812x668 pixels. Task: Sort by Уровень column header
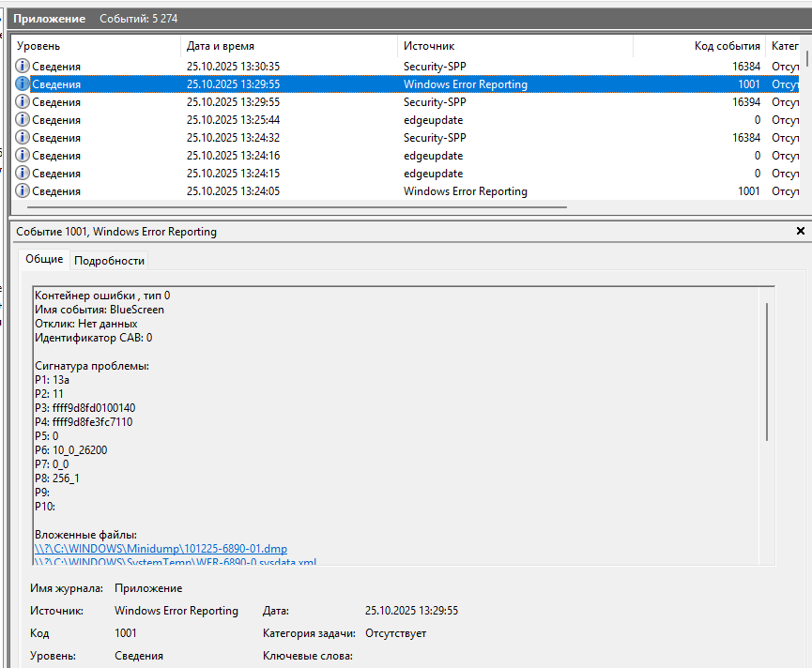(97, 46)
